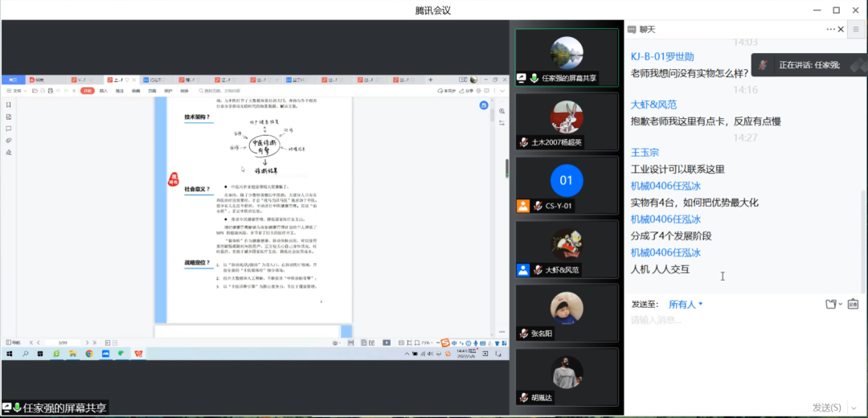Click the WPS print icon in toolbar
The width and height of the screenshot is (868, 418).
51,91
